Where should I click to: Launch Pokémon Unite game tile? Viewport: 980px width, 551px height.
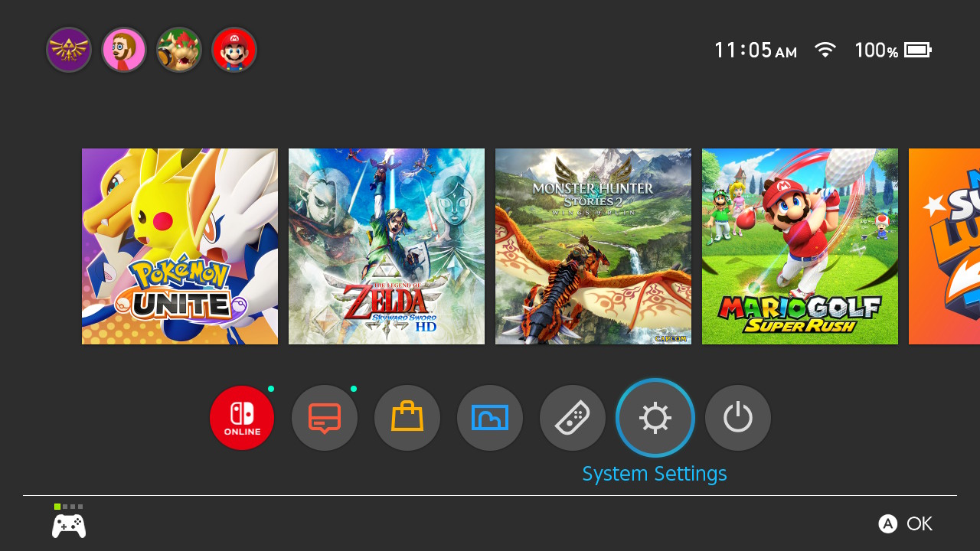(x=180, y=246)
